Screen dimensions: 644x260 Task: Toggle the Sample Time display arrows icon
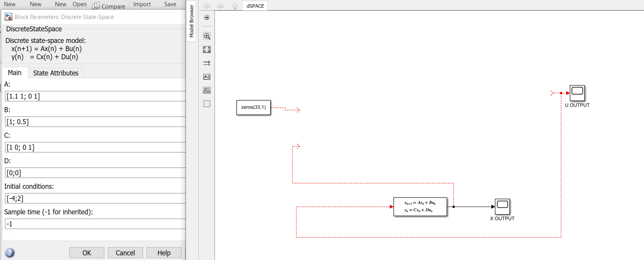pyautogui.click(x=207, y=63)
